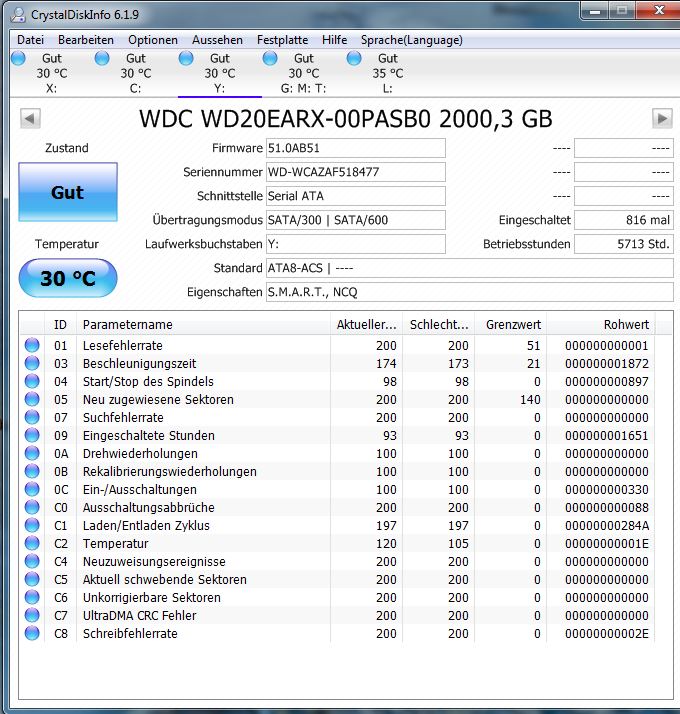Select the Temperatur current value 120
The image size is (680, 714).
pyautogui.click(x=386, y=544)
